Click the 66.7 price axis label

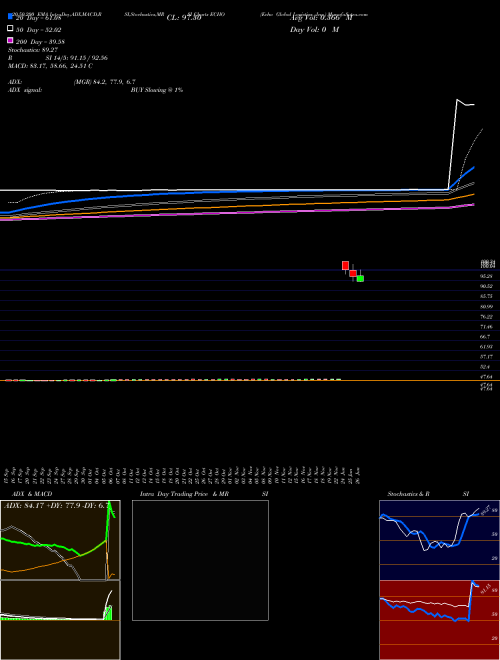pyautogui.click(x=485, y=337)
